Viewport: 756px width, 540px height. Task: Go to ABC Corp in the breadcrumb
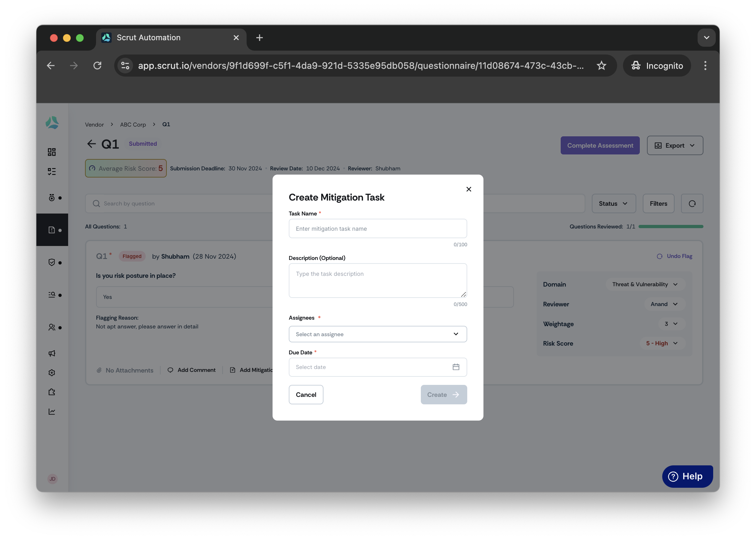133,124
